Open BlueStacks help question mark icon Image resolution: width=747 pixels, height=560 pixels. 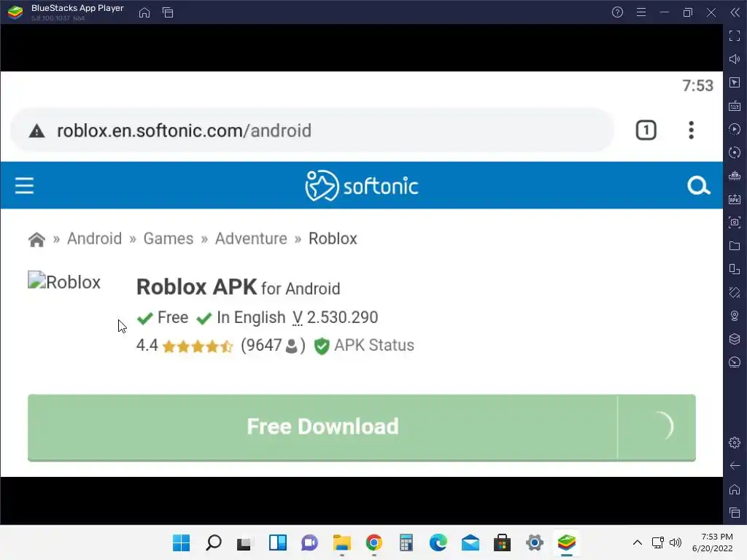617,12
